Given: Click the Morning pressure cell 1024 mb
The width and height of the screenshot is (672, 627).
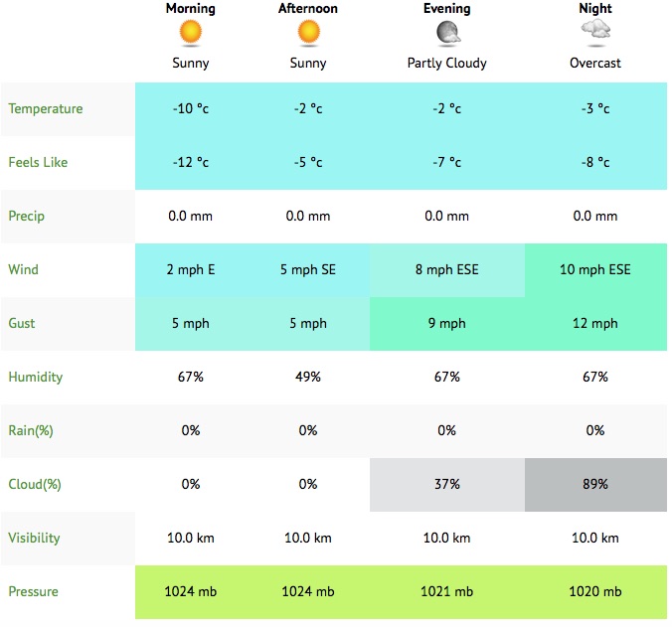Looking at the screenshot, I should pos(189,592).
